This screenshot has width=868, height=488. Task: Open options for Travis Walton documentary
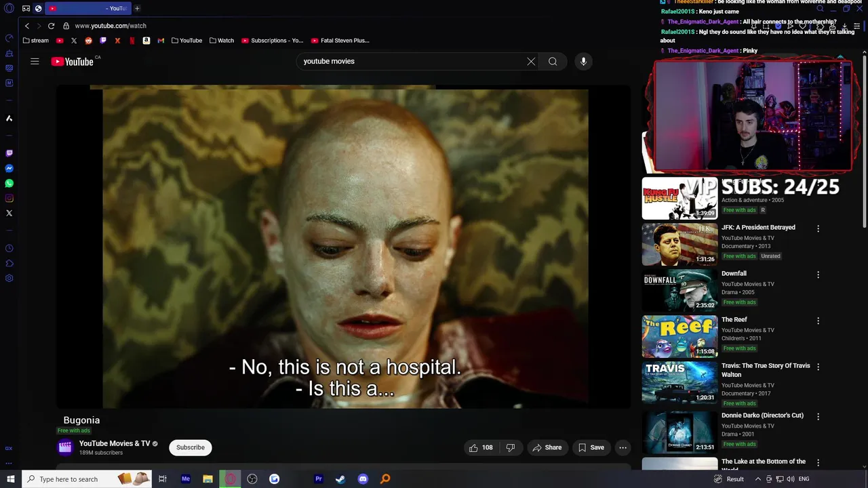pyautogui.click(x=818, y=367)
